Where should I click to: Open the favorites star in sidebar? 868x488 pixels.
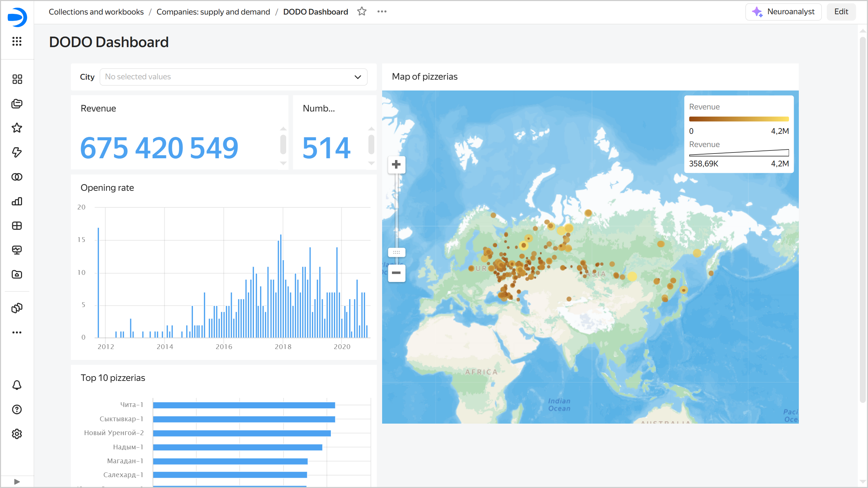(17, 128)
